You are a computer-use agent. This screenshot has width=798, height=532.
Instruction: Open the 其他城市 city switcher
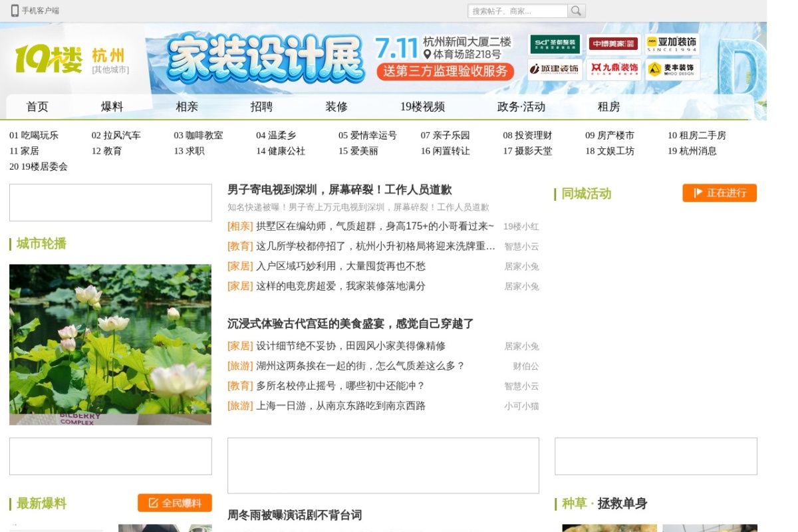click(110, 70)
